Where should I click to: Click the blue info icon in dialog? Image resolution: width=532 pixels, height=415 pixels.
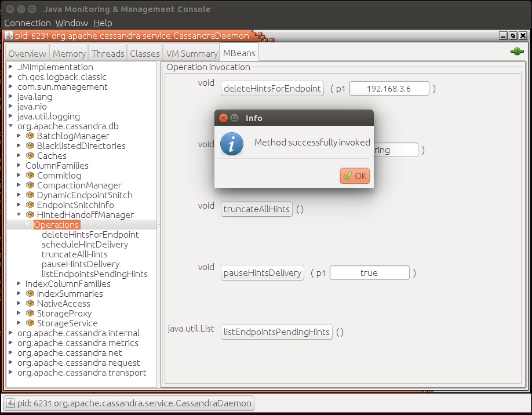[x=232, y=144]
